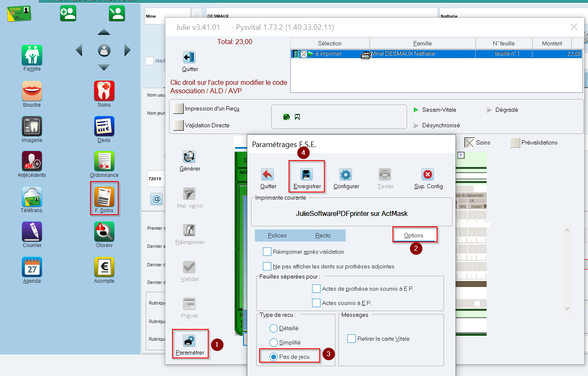Select the Mme DESMAUX Nathalie row

pos(436,54)
